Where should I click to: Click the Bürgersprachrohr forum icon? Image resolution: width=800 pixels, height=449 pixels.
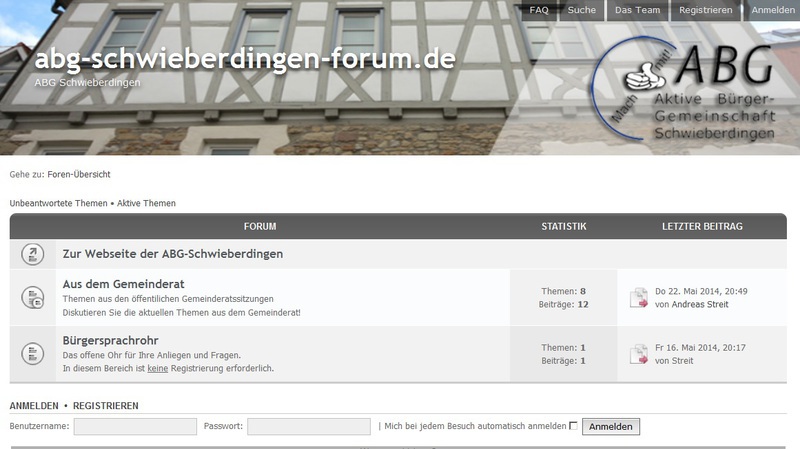33,354
